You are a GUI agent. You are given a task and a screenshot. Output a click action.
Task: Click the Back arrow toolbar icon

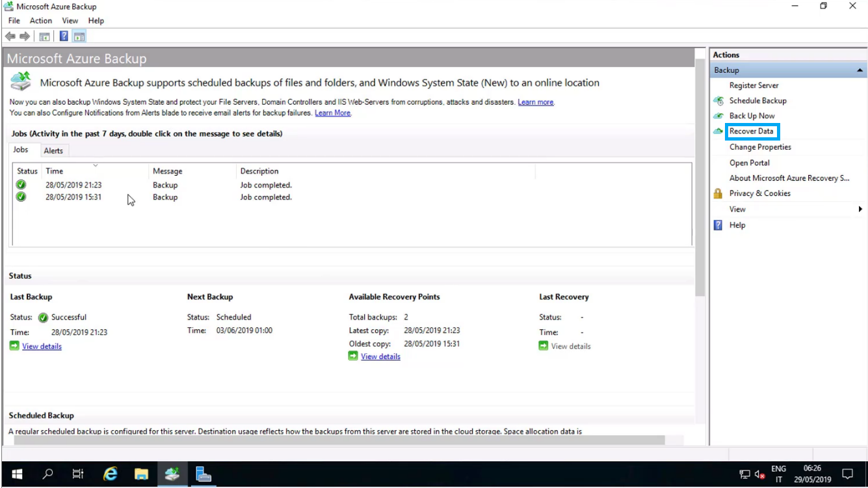click(10, 36)
